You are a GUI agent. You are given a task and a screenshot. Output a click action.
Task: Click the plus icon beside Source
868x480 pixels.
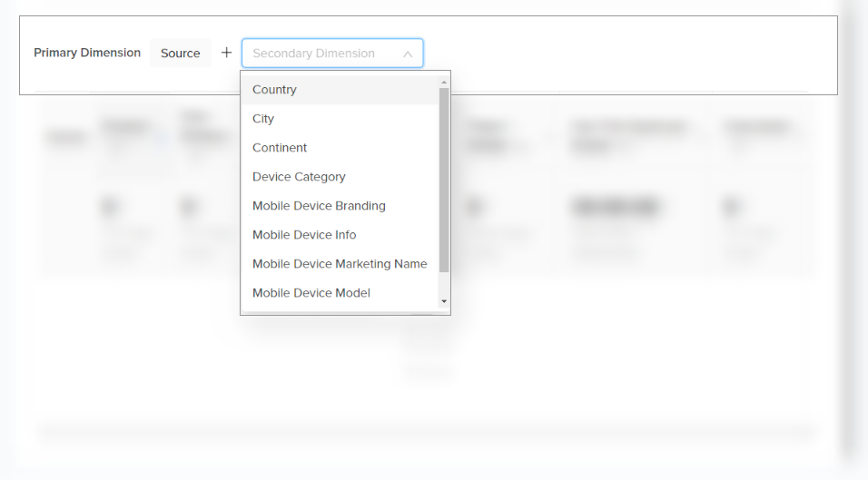point(227,53)
